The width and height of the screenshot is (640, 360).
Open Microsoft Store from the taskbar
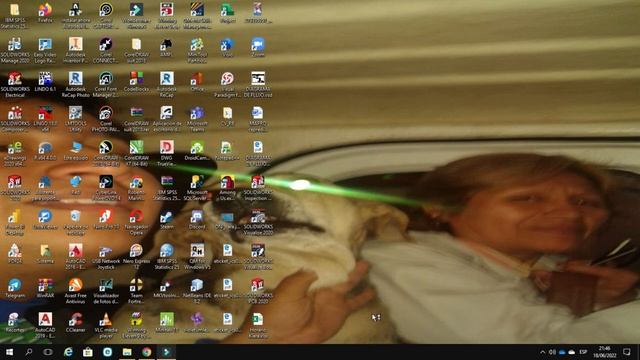coord(87,352)
